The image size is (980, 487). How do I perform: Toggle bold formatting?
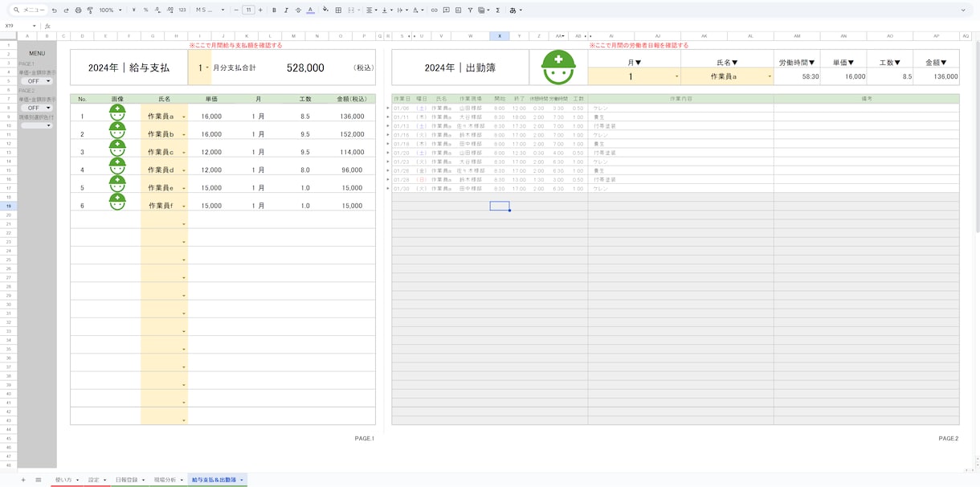click(274, 10)
